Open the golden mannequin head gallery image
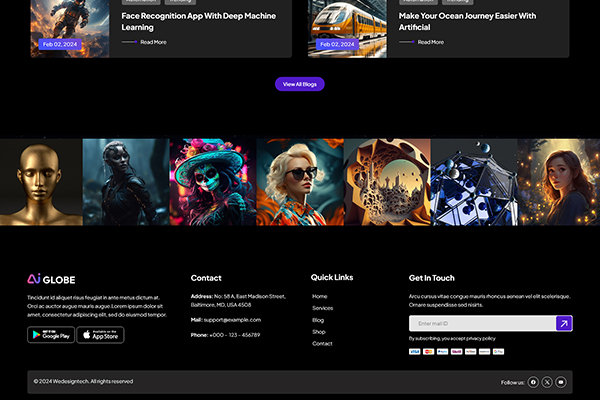This screenshot has width=600, height=400. click(x=41, y=181)
